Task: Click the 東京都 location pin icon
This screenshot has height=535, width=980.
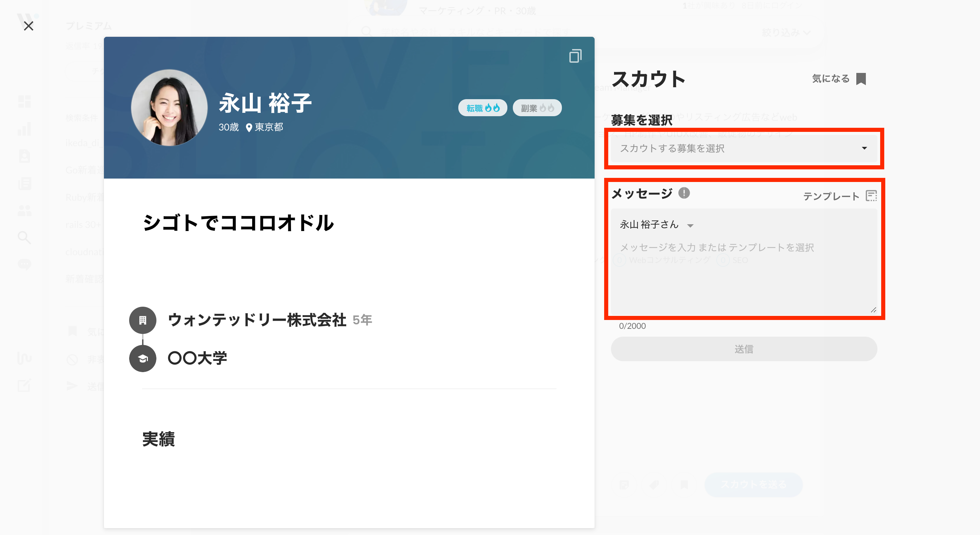Action: 249,127
